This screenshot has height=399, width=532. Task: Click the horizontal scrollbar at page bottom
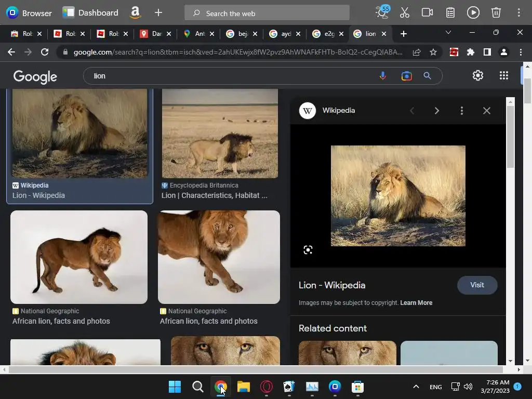[255, 369]
